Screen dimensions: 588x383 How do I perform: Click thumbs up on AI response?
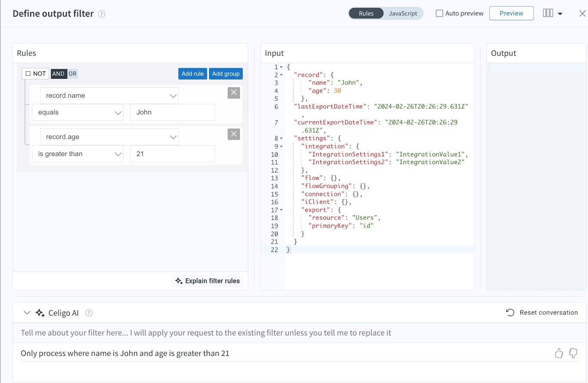(x=559, y=353)
